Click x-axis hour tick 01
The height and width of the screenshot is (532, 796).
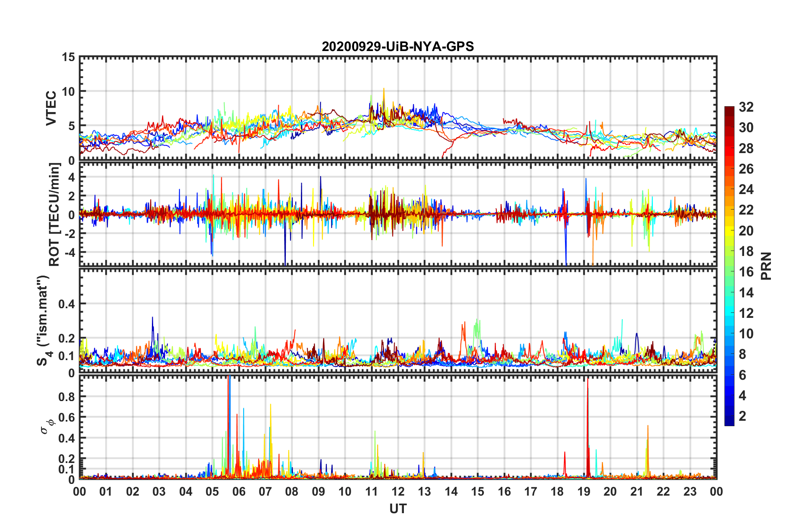pyautogui.click(x=106, y=491)
